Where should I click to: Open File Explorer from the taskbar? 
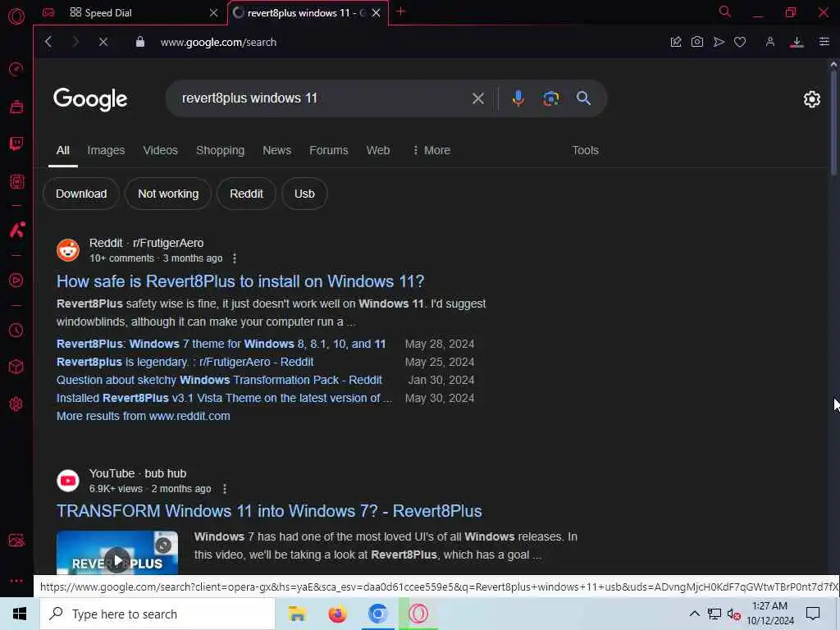click(x=297, y=614)
